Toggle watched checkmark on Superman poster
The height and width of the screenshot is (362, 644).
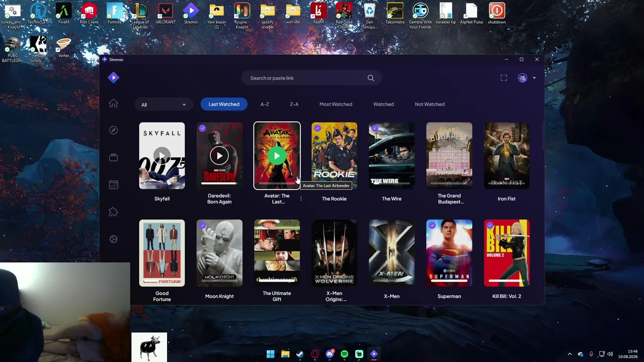[432, 226]
